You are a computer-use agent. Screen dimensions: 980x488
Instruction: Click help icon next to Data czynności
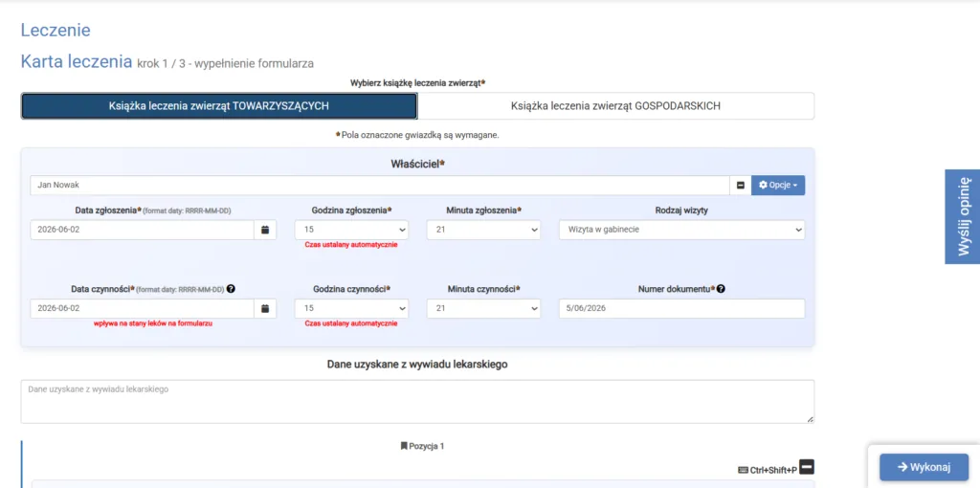coord(232,289)
